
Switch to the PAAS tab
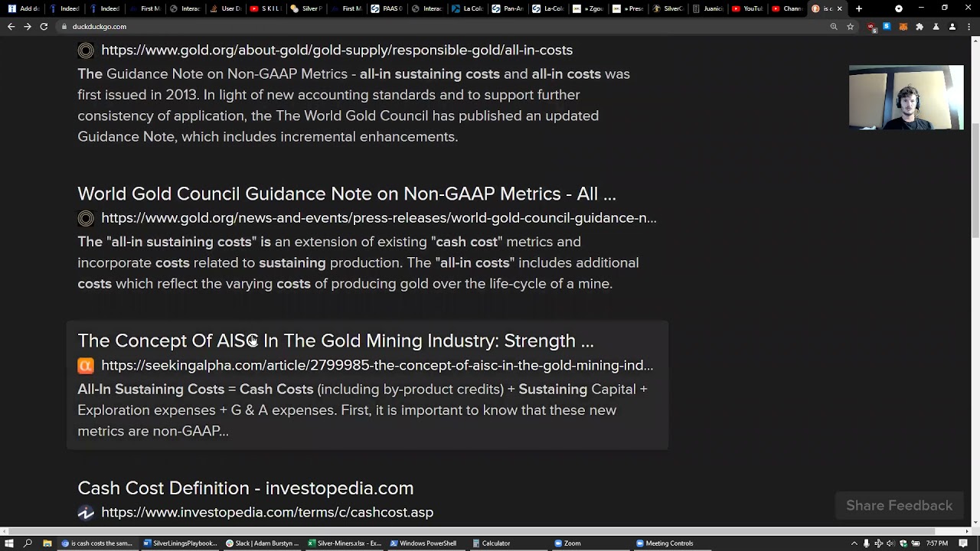[386, 8]
